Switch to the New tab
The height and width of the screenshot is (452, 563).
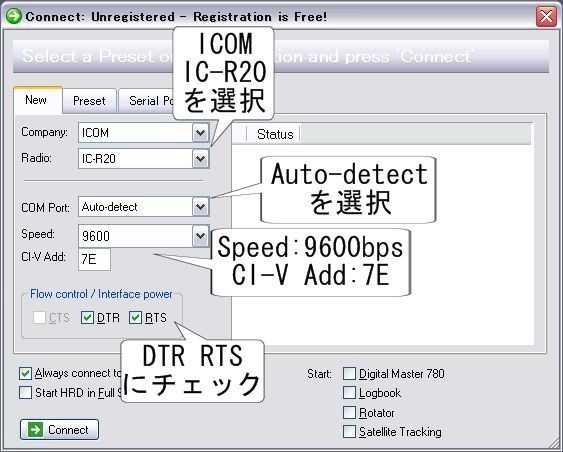38,100
